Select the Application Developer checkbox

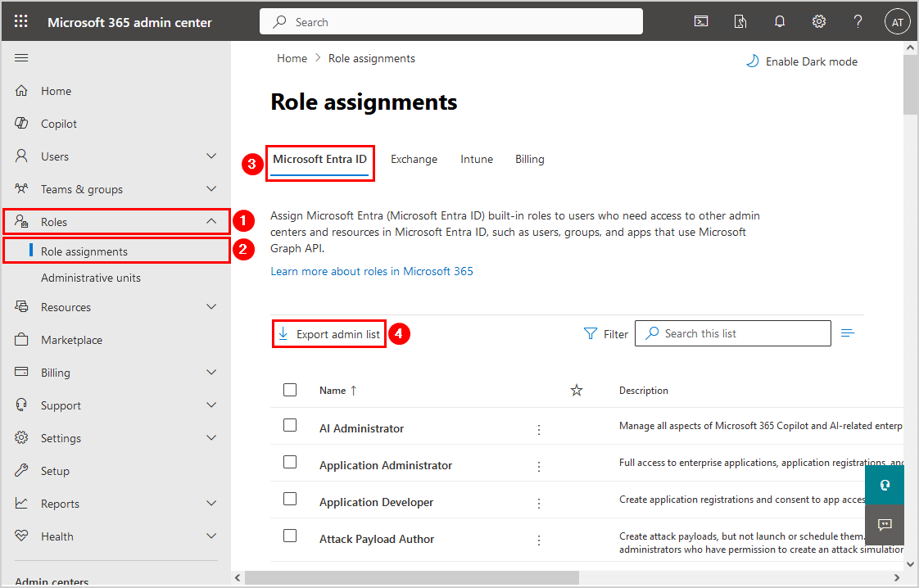tap(290, 500)
